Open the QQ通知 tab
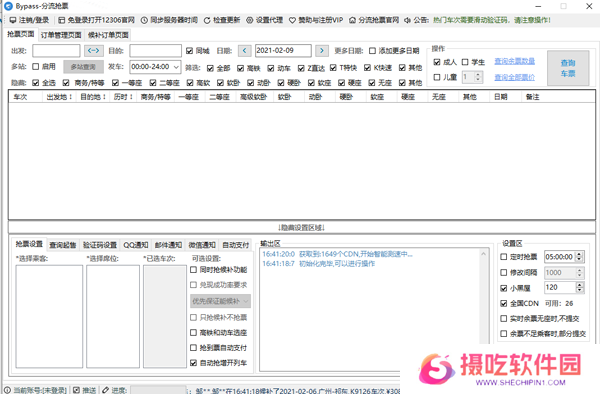 pyautogui.click(x=135, y=245)
